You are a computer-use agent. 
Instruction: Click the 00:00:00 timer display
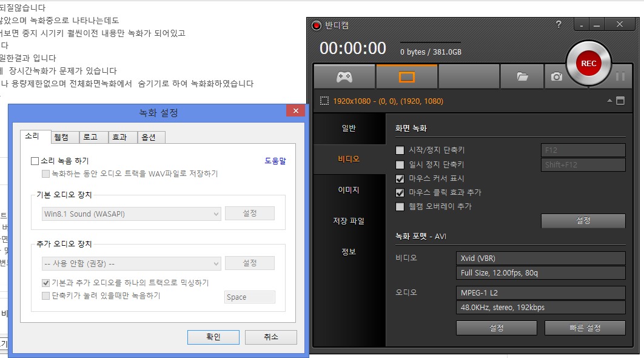(353, 49)
